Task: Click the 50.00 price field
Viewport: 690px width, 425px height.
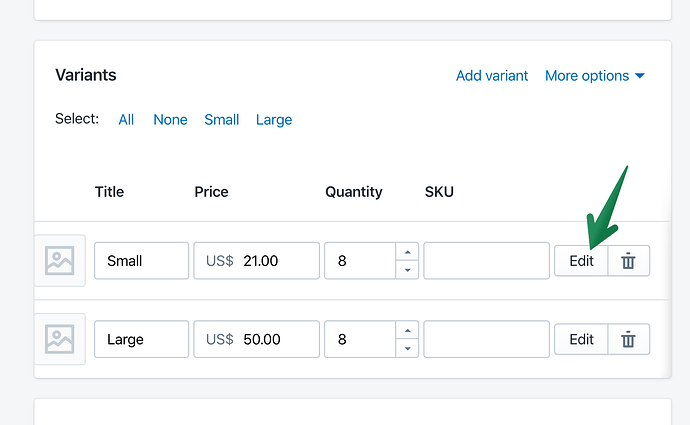Action: coord(275,340)
